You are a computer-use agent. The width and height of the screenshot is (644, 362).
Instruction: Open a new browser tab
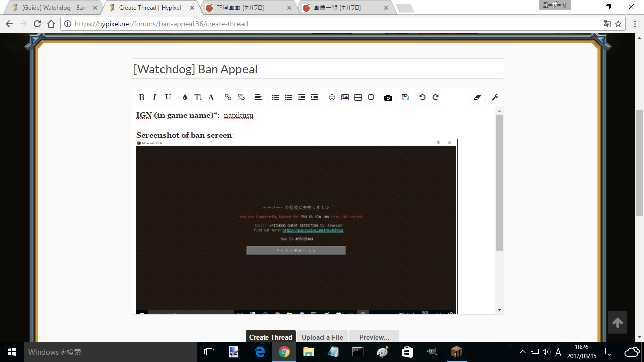(x=405, y=8)
